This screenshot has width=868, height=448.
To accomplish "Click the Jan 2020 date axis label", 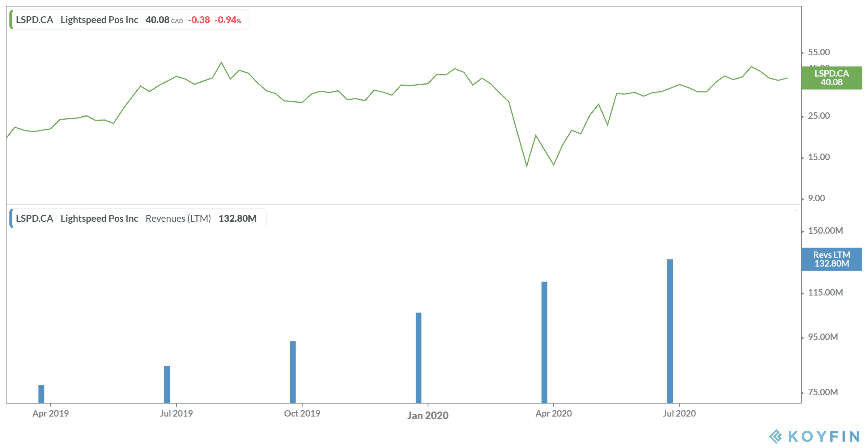I will (x=427, y=415).
